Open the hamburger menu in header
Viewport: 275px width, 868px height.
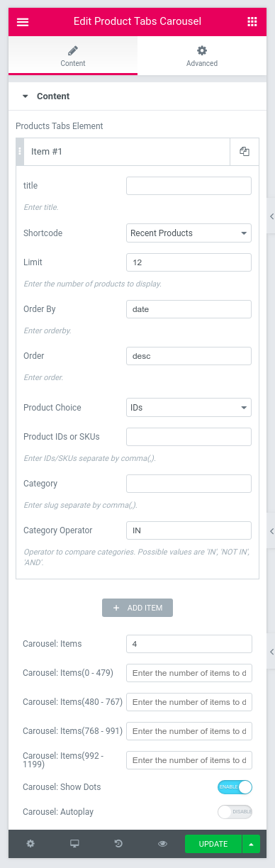23,22
